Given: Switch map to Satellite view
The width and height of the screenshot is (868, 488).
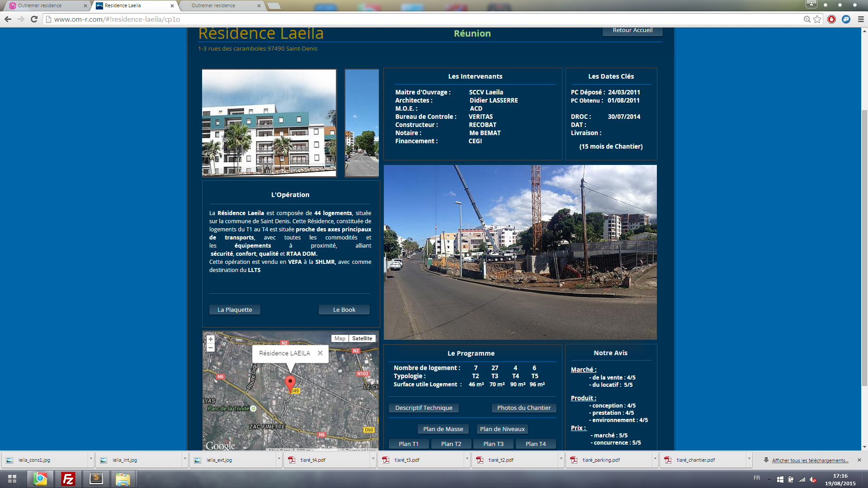Looking at the screenshot, I should (362, 338).
